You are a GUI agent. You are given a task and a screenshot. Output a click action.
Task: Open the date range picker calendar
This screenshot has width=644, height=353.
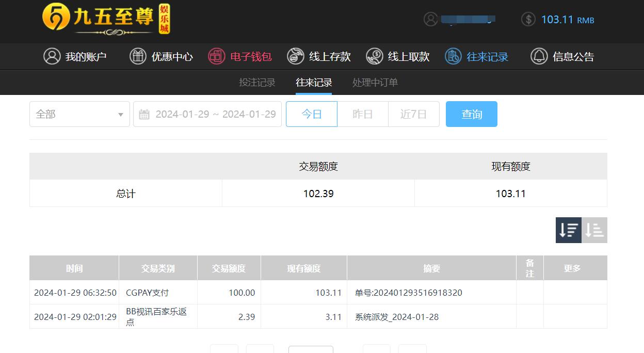(x=207, y=114)
